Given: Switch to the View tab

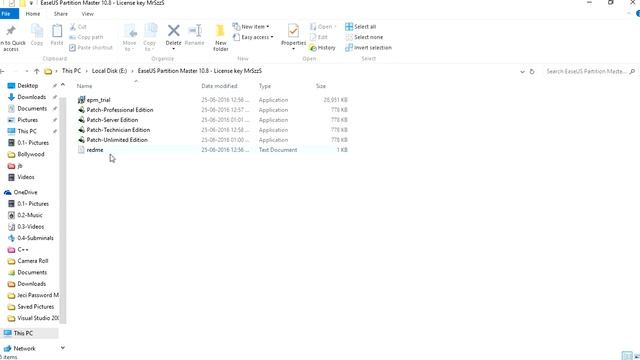Looking at the screenshot, I should (87, 14).
